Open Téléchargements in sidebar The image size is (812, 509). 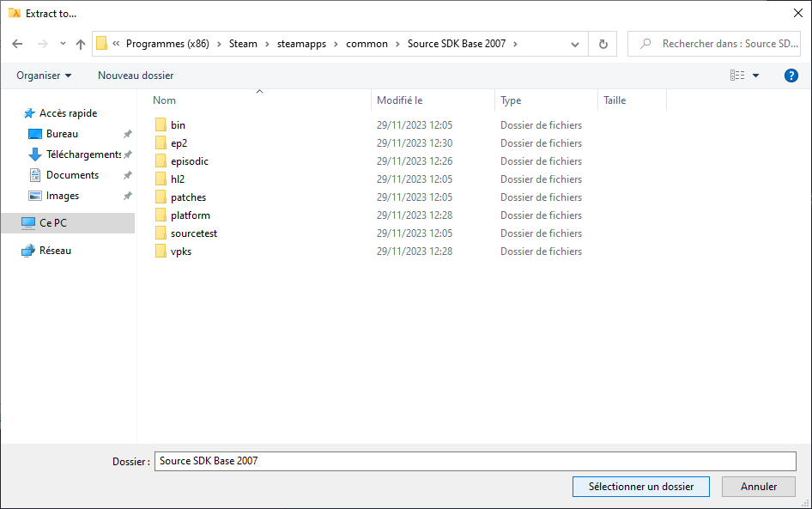[83, 155]
